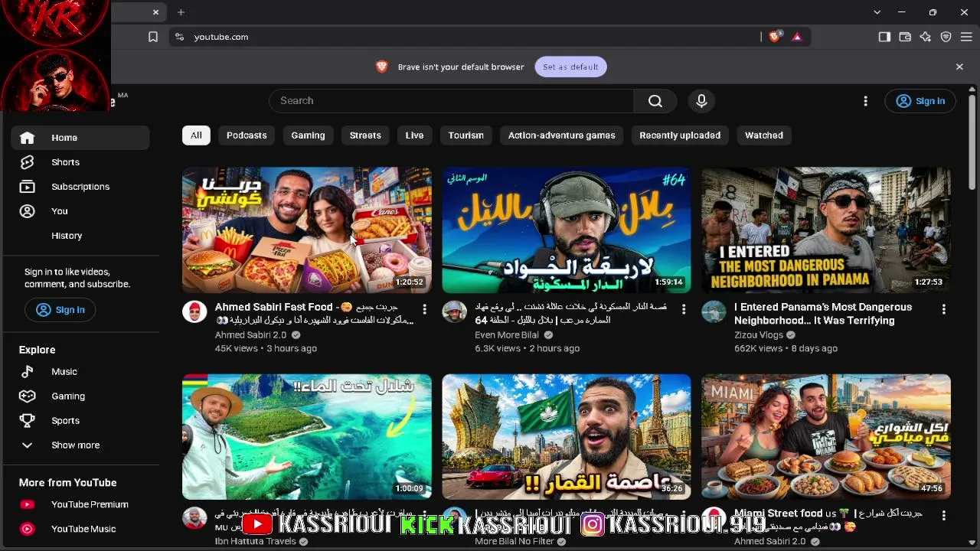
Task: Open Brave Shields panel
Action: click(x=775, y=37)
